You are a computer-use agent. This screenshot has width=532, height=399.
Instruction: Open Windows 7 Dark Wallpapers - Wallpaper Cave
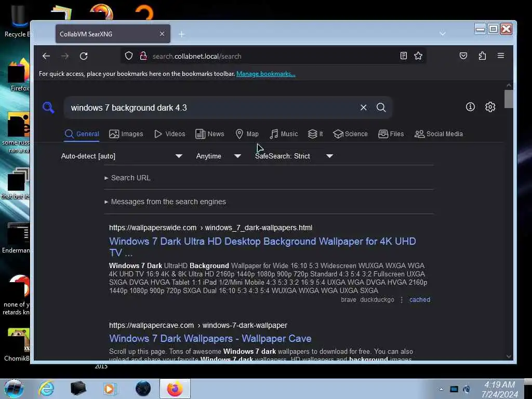[210, 339]
